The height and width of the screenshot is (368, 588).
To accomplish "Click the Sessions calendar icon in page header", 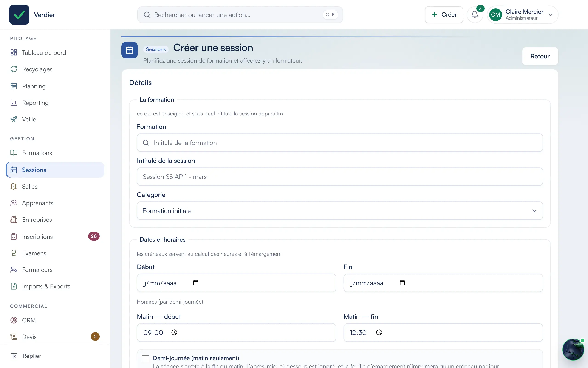I will pyautogui.click(x=130, y=50).
